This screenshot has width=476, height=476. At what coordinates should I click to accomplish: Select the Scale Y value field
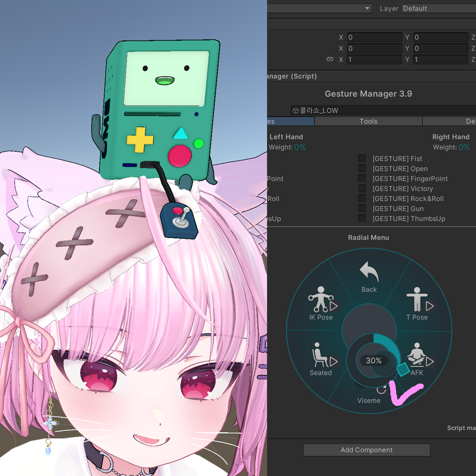click(441, 59)
